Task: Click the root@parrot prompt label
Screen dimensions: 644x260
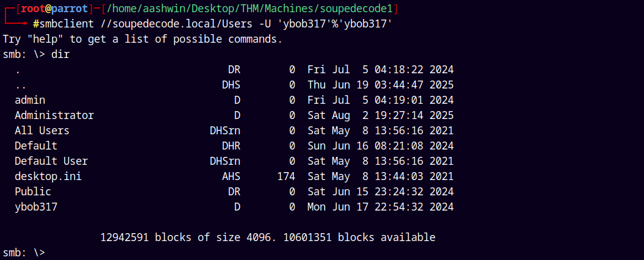Action: click(54, 9)
